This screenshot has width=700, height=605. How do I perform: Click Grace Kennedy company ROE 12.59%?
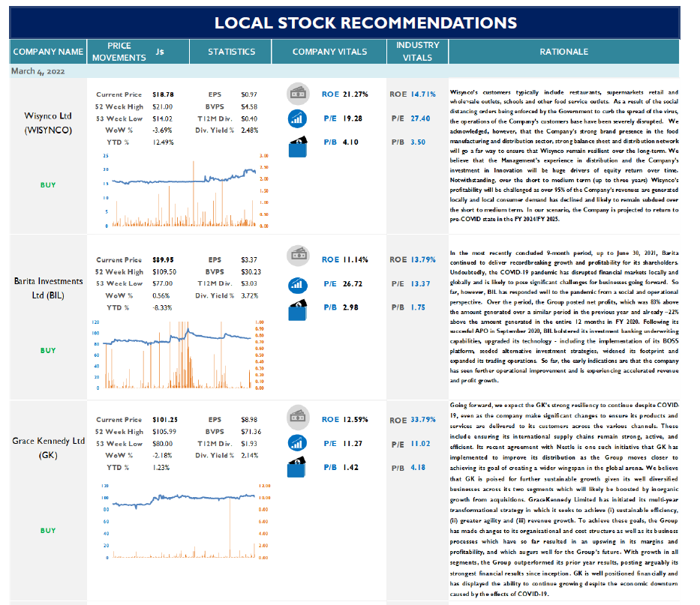(356, 419)
